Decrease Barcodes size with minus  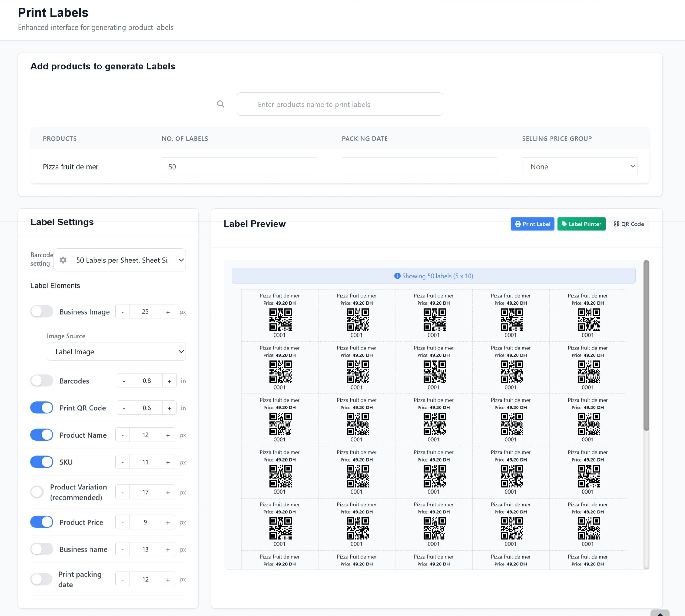coord(124,381)
